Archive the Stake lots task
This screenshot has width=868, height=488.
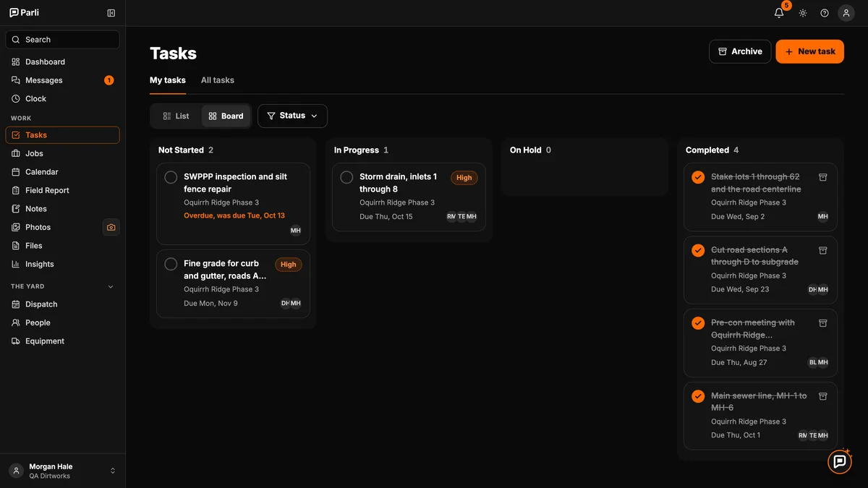pyautogui.click(x=822, y=177)
